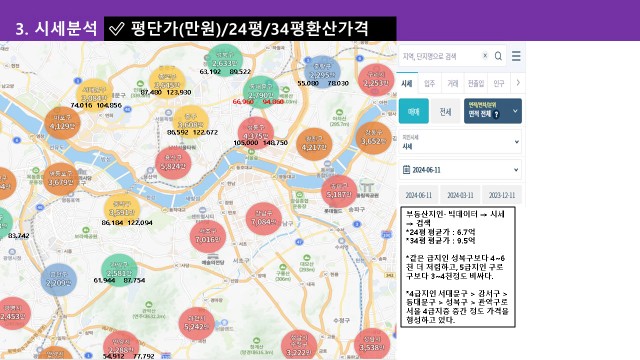The width and height of the screenshot is (640, 360).
Task: Open the 2024-06-11 date dropdown
Action: (x=460, y=169)
